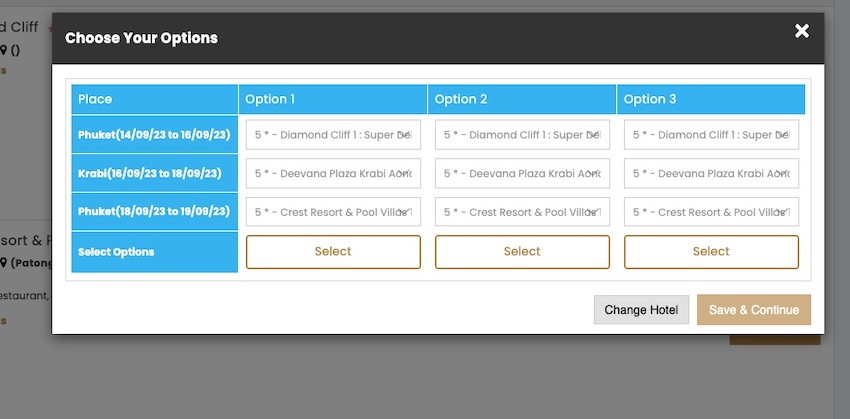Open Option 1 Phuket 14/09 hotel dropdown
Screen dimensions: 850x419
(x=333, y=135)
